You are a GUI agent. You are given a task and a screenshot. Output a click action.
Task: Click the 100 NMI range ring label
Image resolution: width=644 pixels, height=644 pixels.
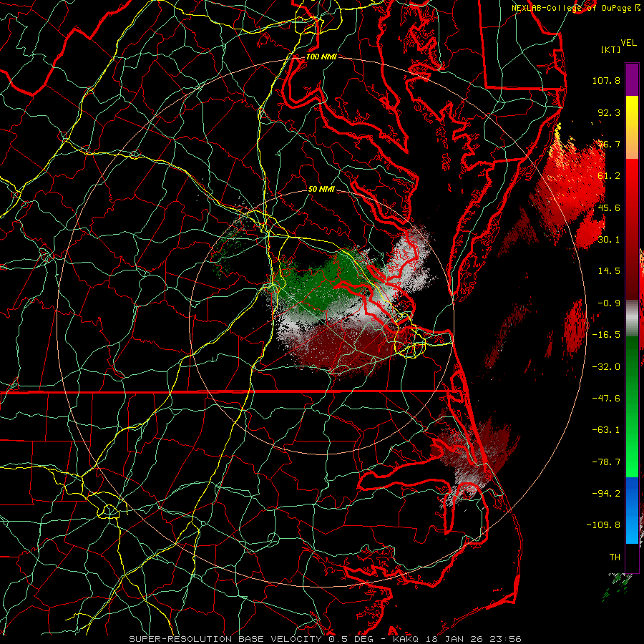pos(321,57)
